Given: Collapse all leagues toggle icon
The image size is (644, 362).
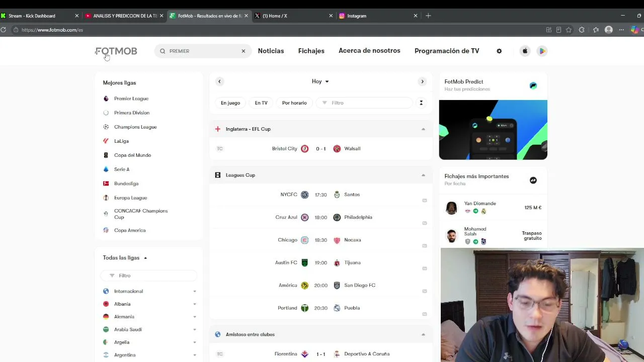Looking at the screenshot, I should pos(421,103).
